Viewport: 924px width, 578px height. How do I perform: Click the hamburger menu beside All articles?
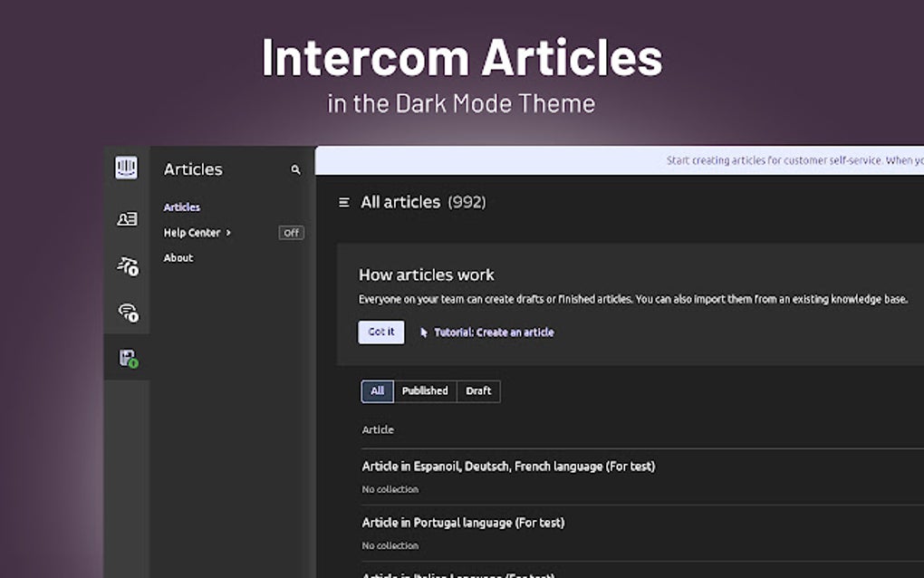click(342, 202)
